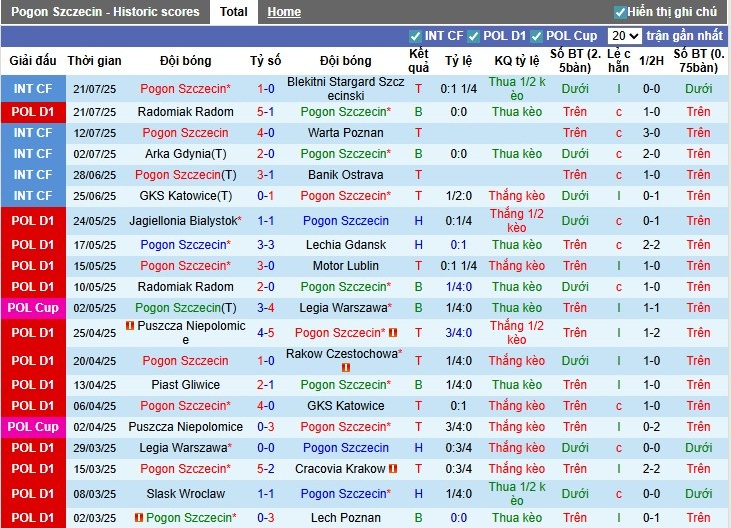Click half-time score 2-2 in Lechia Gdansk row

click(x=651, y=245)
